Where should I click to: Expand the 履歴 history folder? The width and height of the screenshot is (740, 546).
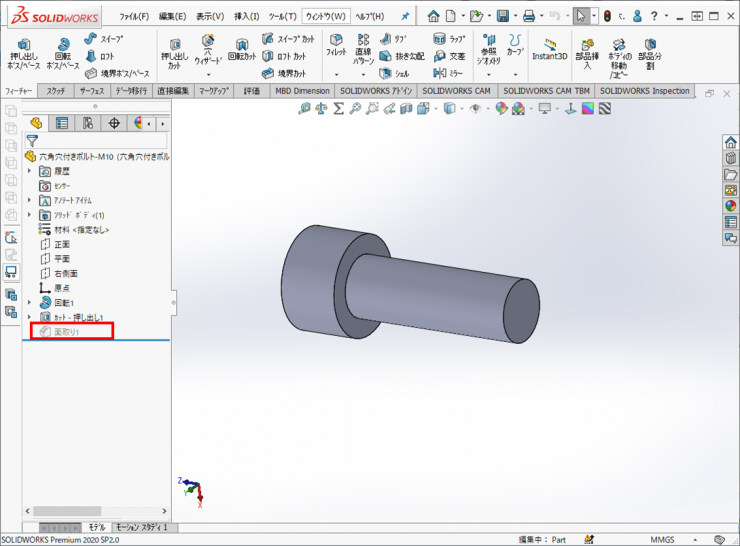click(30, 171)
